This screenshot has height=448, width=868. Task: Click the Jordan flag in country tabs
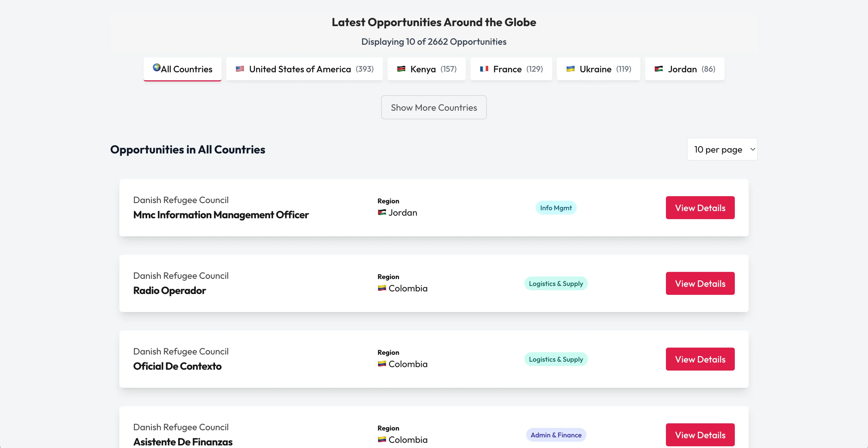(x=659, y=69)
